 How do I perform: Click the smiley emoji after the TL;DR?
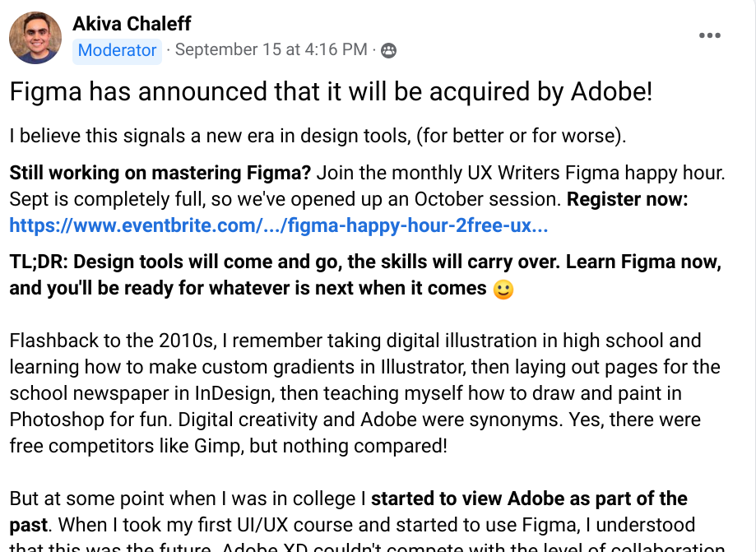click(503, 290)
